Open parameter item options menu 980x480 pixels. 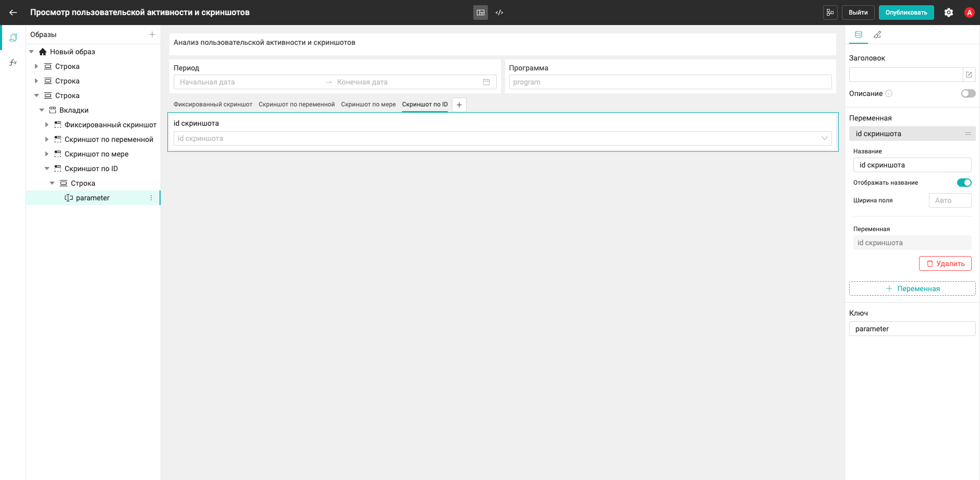(x=151, y=198)
